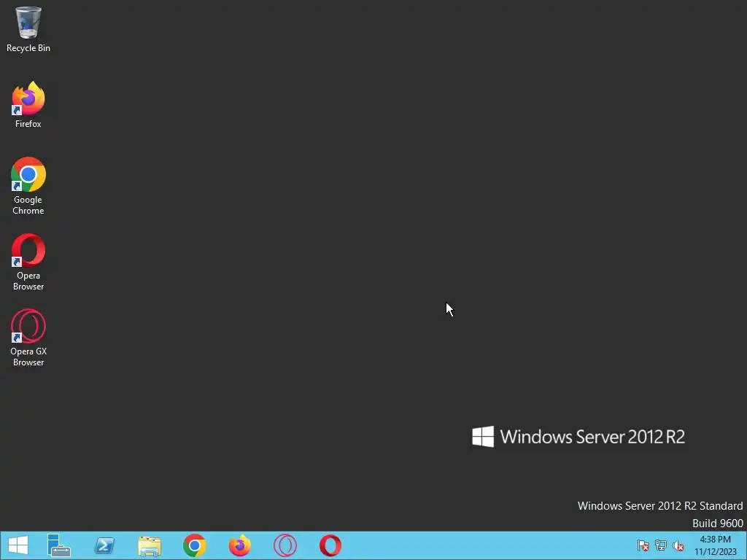Click the Firefox label text

click(x=28, y=124)
